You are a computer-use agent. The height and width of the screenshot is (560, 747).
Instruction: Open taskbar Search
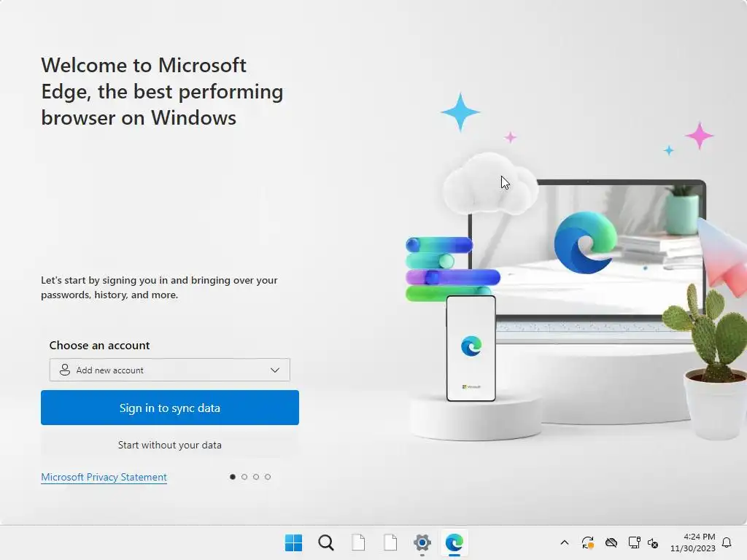point(326,542)
